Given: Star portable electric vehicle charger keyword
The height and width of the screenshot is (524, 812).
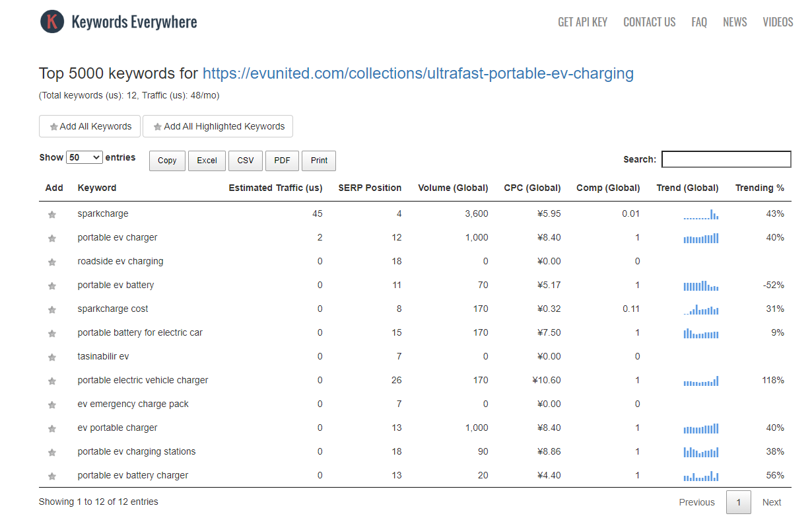Looking at the screenshot, I should (52, 381).
